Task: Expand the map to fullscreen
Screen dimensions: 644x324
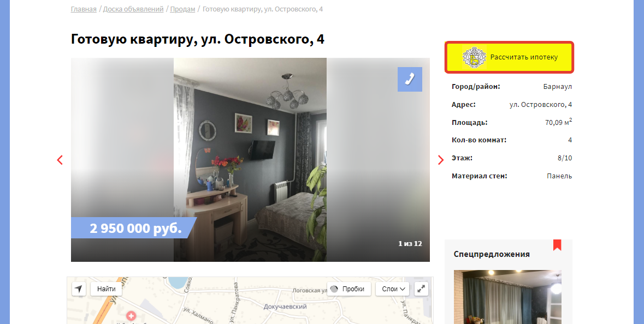Action: pos(421,289)
